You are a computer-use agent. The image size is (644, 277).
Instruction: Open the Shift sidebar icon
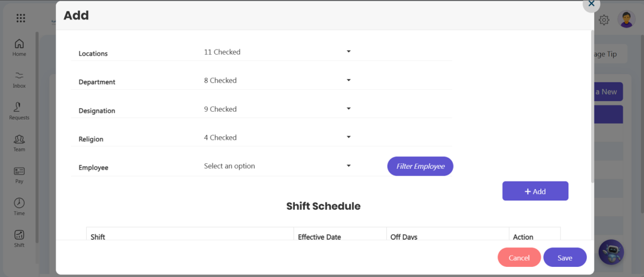pos(19,239)
